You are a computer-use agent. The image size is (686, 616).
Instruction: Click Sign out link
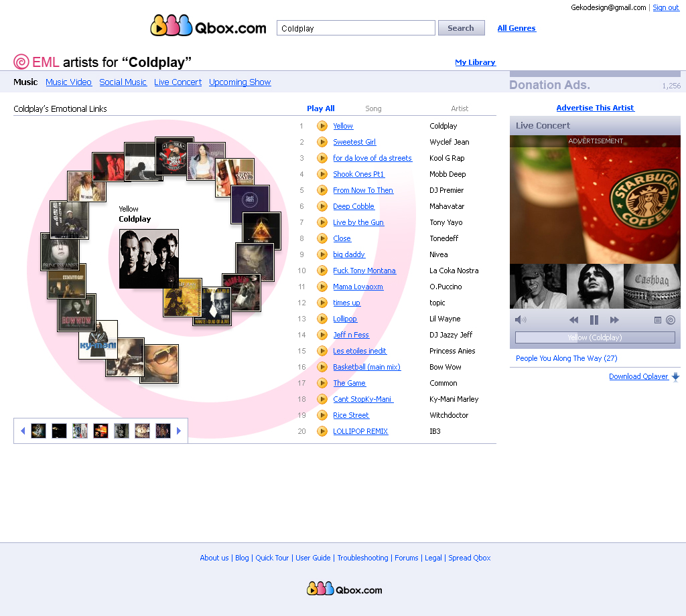666,7
